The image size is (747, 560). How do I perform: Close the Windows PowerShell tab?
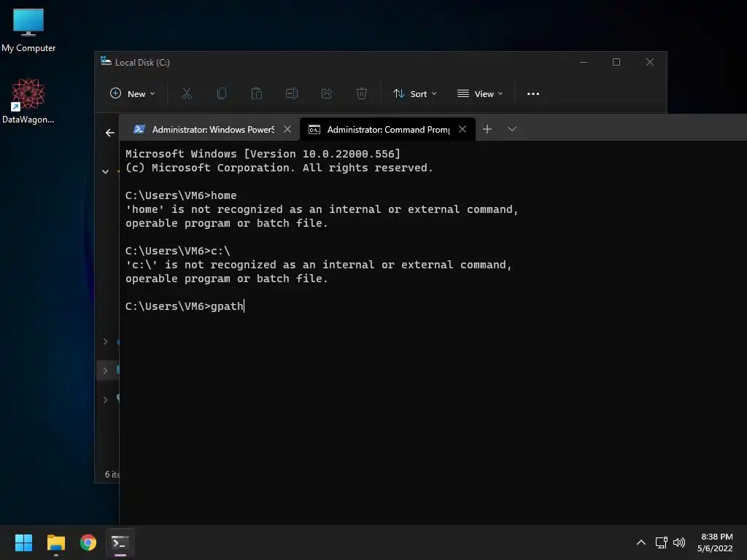[x=287, y=130]
